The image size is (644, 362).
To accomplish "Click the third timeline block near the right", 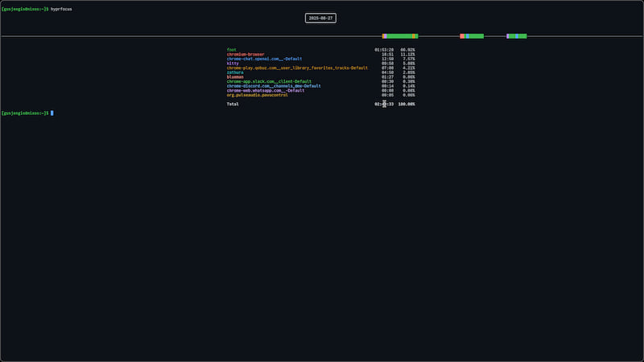I will coord(518,36).
